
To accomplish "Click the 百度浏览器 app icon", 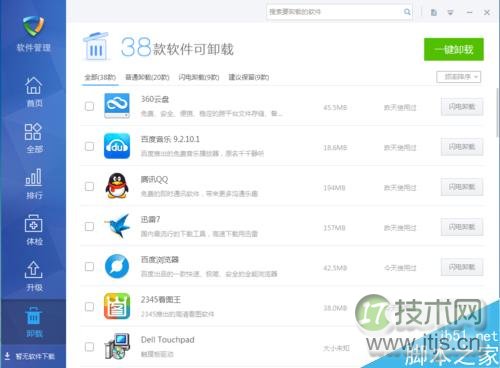I will (117, 266).
